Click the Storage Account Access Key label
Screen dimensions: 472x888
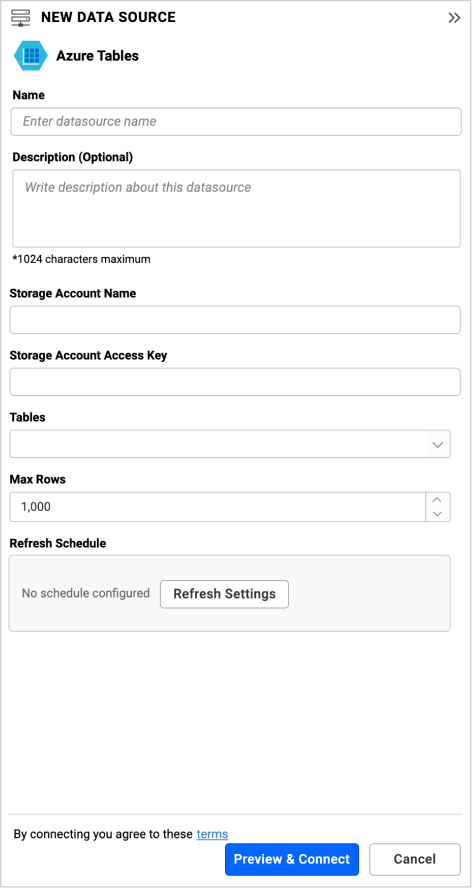(88, 355)
